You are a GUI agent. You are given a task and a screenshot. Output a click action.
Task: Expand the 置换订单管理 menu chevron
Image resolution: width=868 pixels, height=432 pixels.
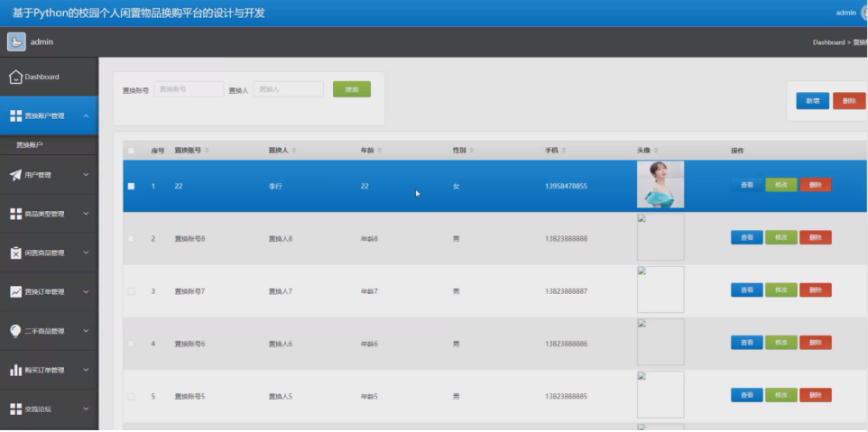(86, 291)
